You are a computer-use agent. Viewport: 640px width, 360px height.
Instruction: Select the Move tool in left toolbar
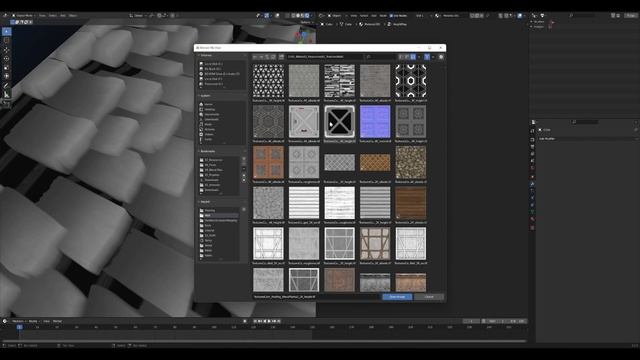7,50
